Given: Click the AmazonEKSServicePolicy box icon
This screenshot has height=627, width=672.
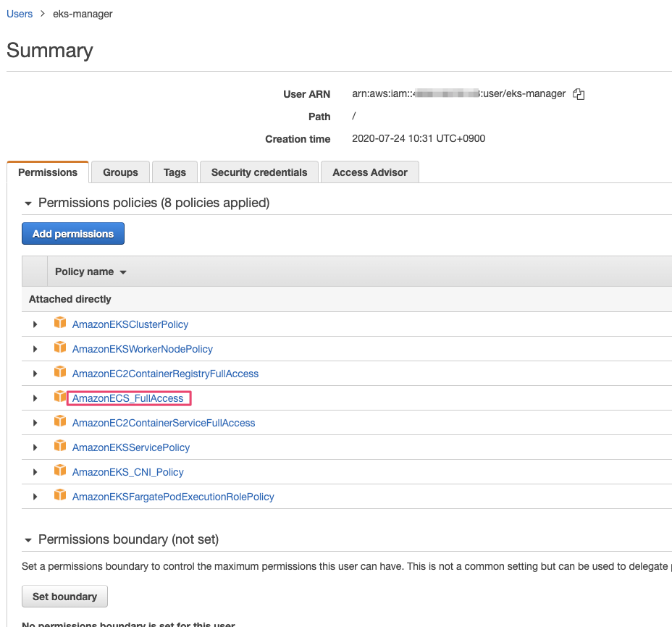Looking at the screenshot, I should click(60, 445).
